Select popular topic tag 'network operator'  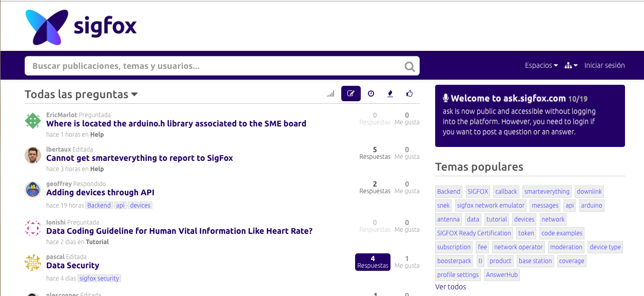[x=518, y=247]
